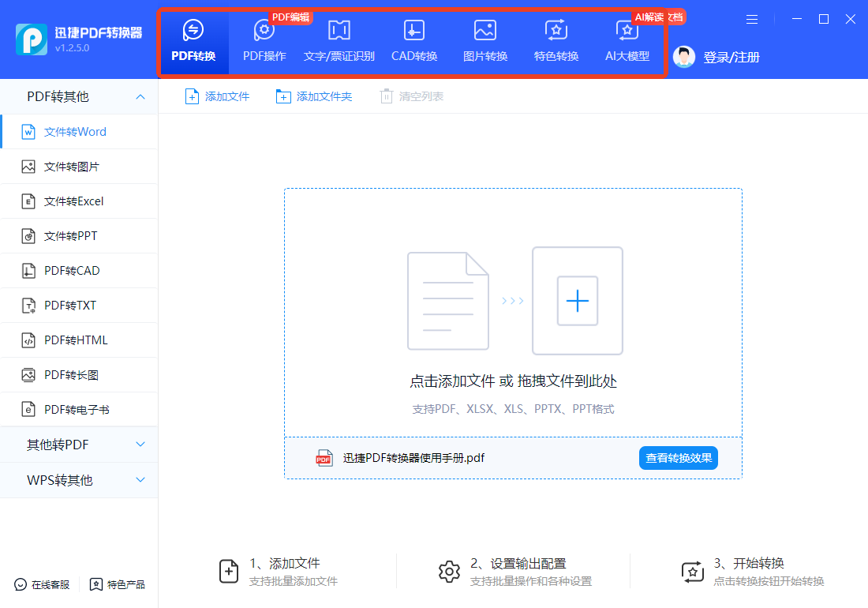Click the 点击添加文件 或 拖拽文件到此处 text
The height and width of the screenshot is (608, 868).
513,381
